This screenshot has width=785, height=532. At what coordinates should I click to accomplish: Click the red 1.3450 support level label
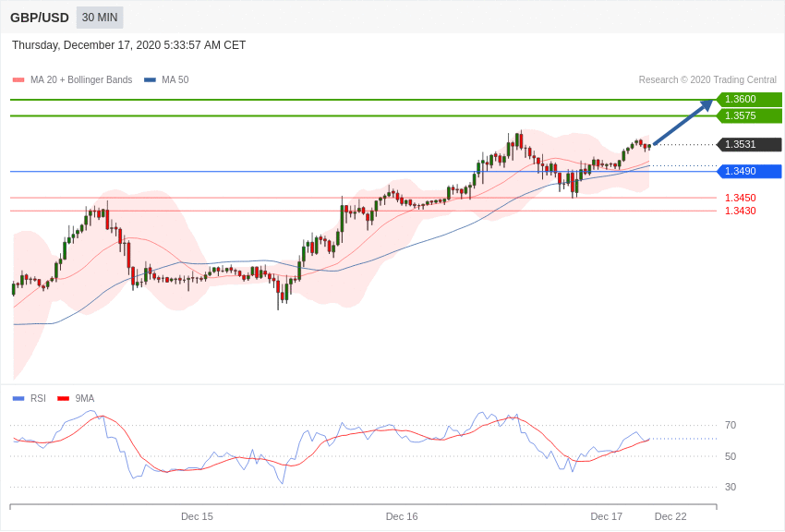coord(740,198)
